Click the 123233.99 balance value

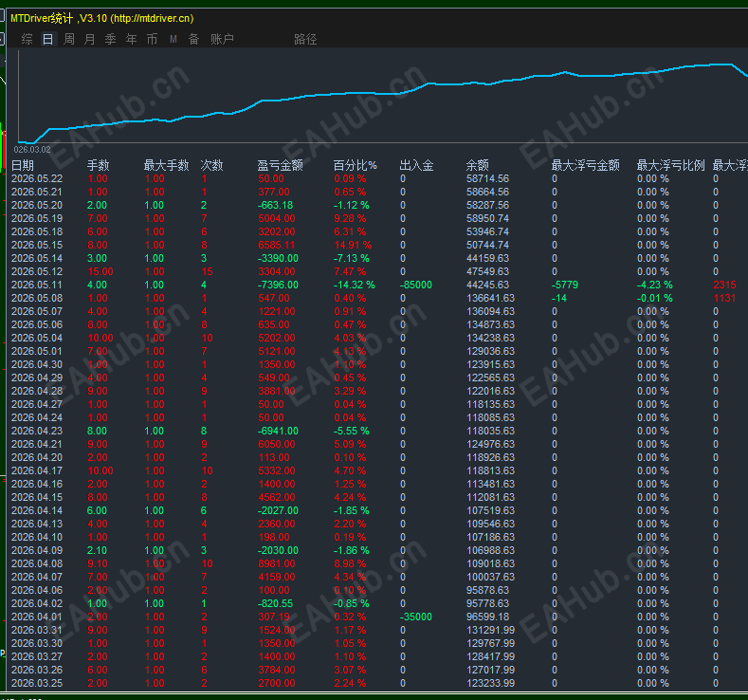click(x=490, y=683)
